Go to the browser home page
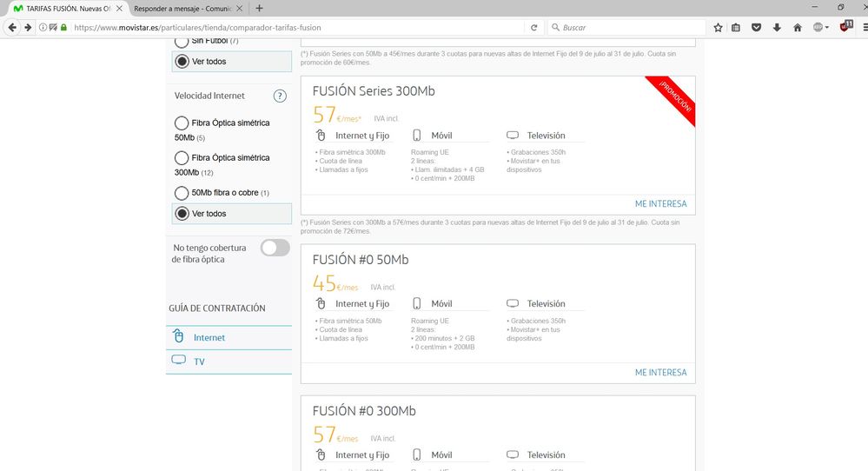The height and width of the screenshot is (471, 868). (797, 28)
